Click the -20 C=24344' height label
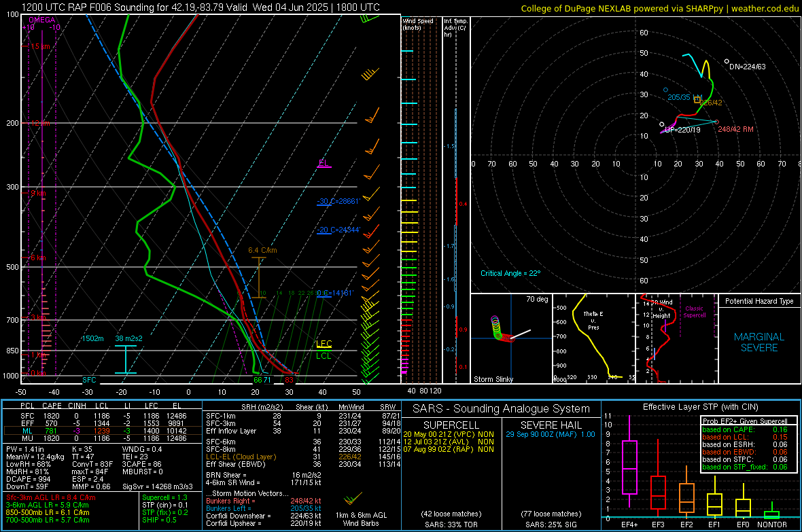 click(338, 230)
